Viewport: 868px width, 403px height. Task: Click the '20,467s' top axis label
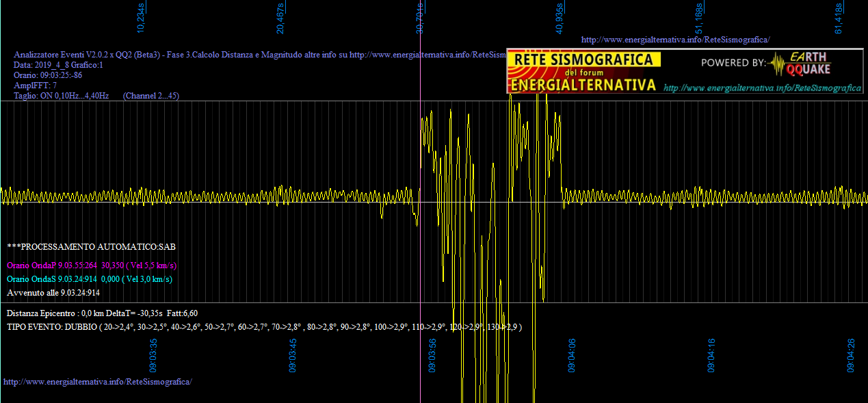pyautogui.click(x=280, y=19)
